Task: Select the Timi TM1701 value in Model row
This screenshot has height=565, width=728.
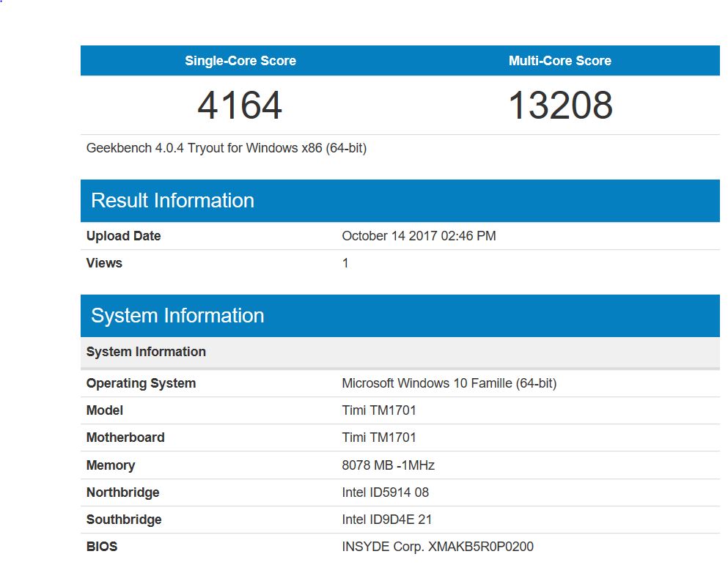Action: coord(379,410)
